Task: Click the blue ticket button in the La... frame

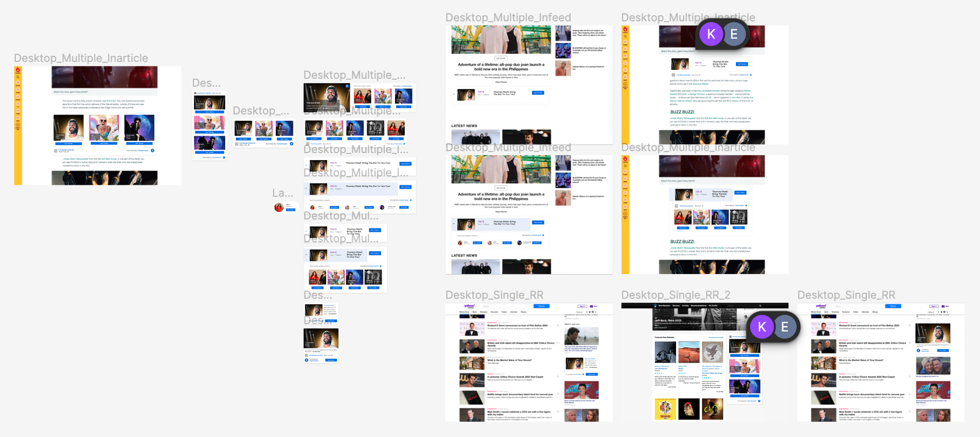Action: click(291, 210)
